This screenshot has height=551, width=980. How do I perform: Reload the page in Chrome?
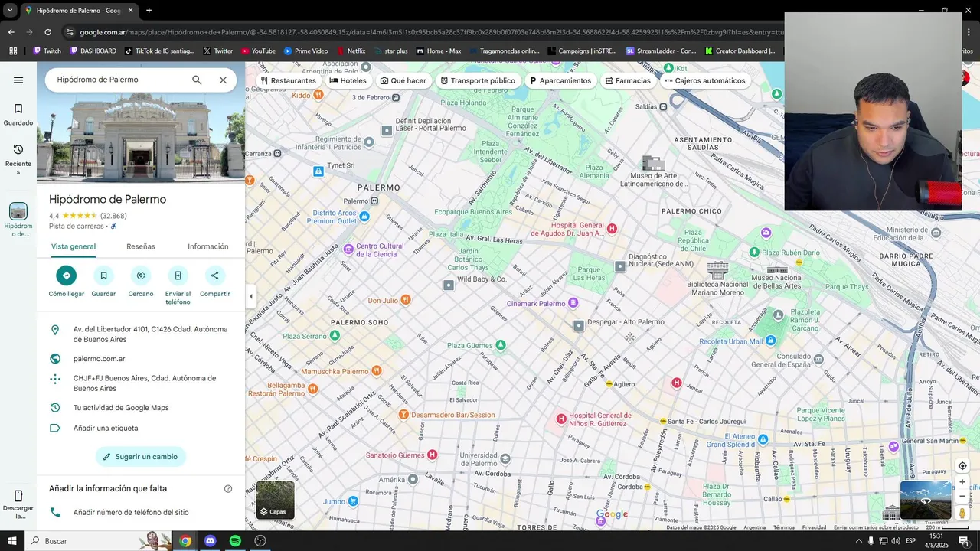point(47,32)
